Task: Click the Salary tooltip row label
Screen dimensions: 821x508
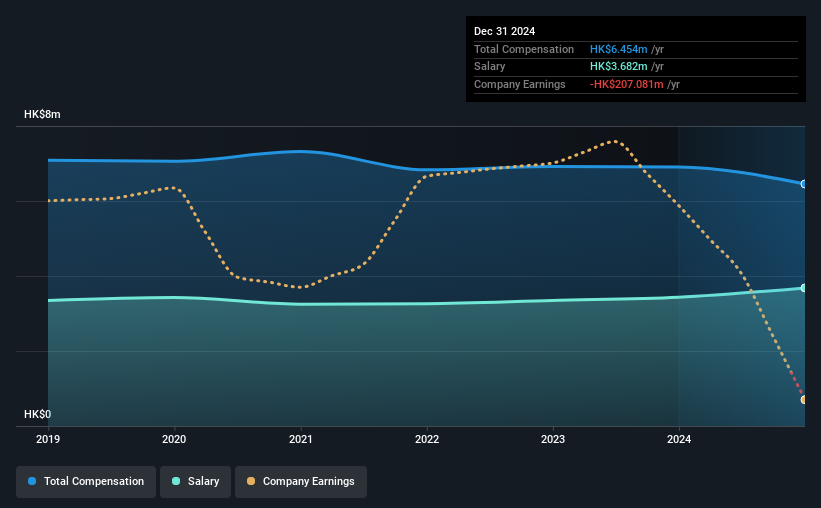Action: pyautogui.click(x=490, y=67)
